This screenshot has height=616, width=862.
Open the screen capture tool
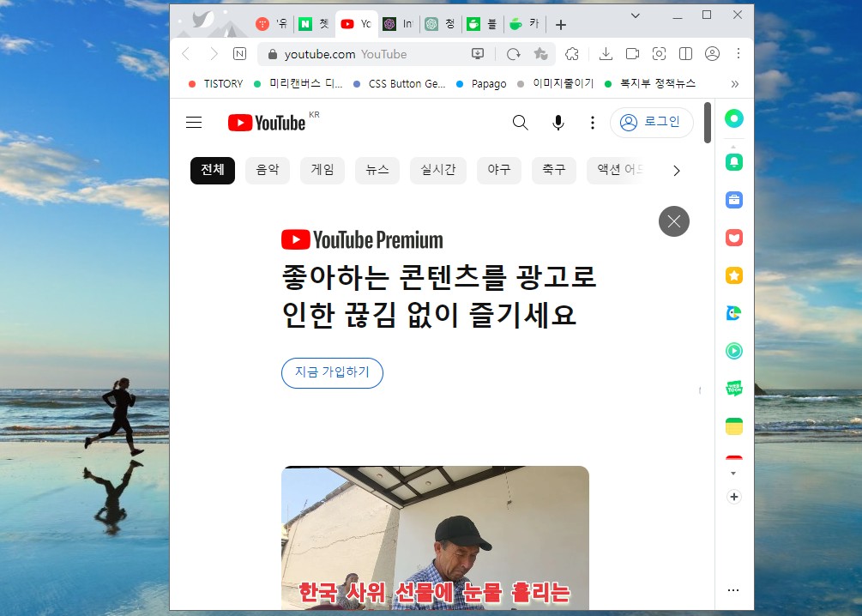point(659,54)
